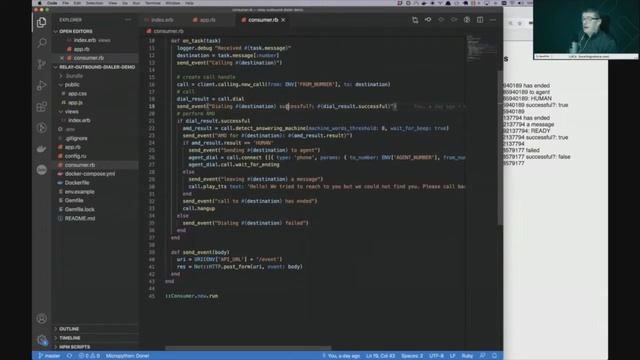Open the Extensions view icon
This screenshot has width=640, height=360.
coord(41,107)
